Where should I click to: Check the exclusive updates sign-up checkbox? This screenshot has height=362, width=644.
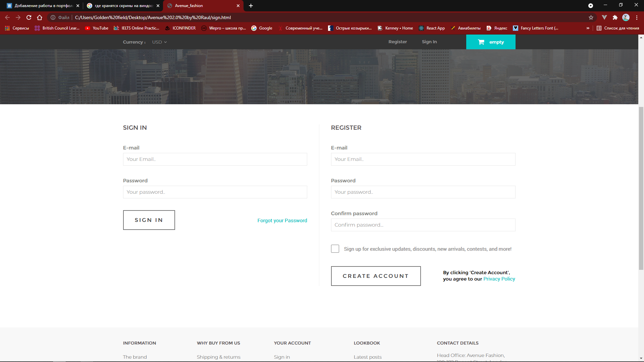click(x=335, y=249)
